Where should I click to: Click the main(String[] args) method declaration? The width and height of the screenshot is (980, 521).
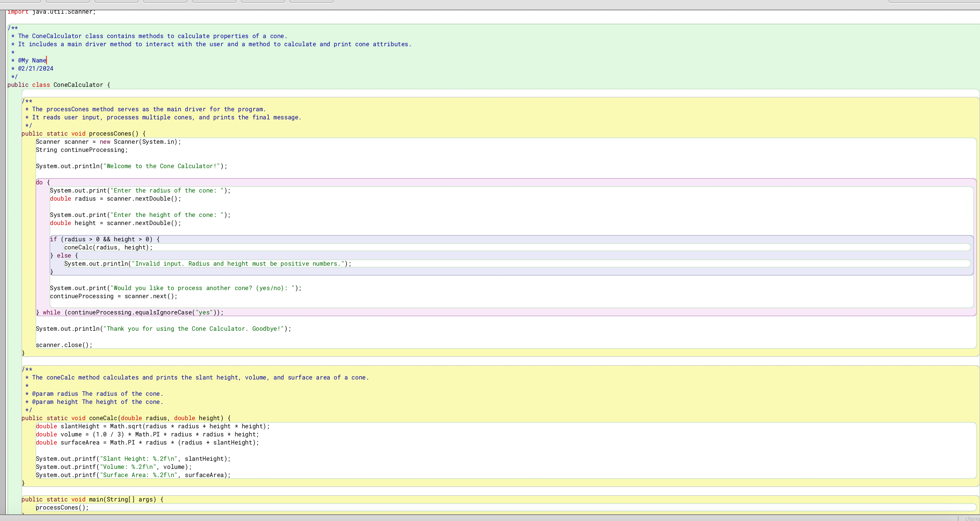tap(92, 499)
